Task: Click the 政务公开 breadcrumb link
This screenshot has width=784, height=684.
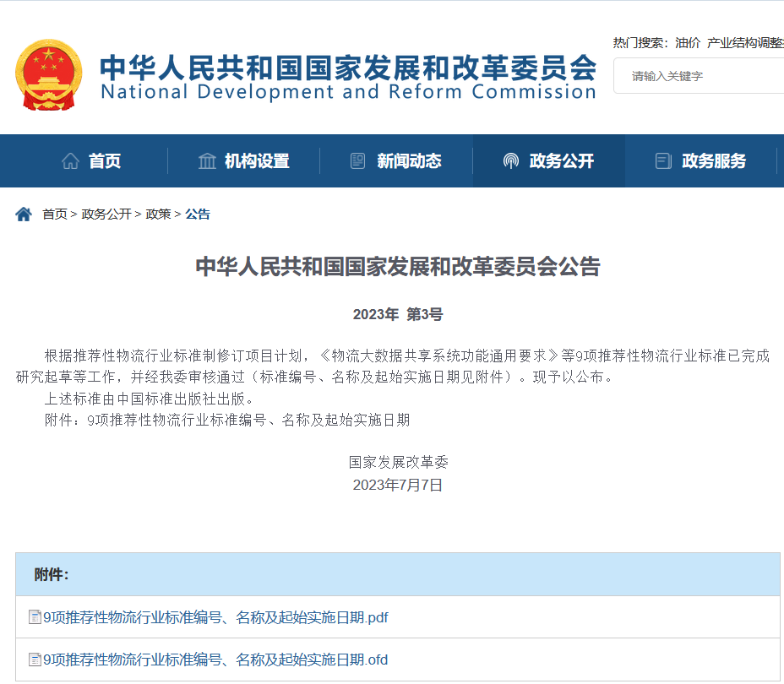Action: coord(106,214)
